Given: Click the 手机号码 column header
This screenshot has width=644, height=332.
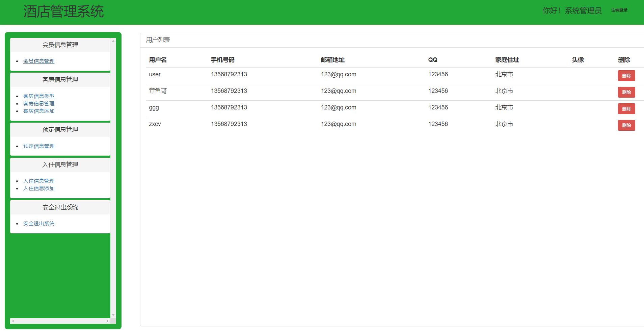Looking at the screenshot, I should tap(223, 60).
